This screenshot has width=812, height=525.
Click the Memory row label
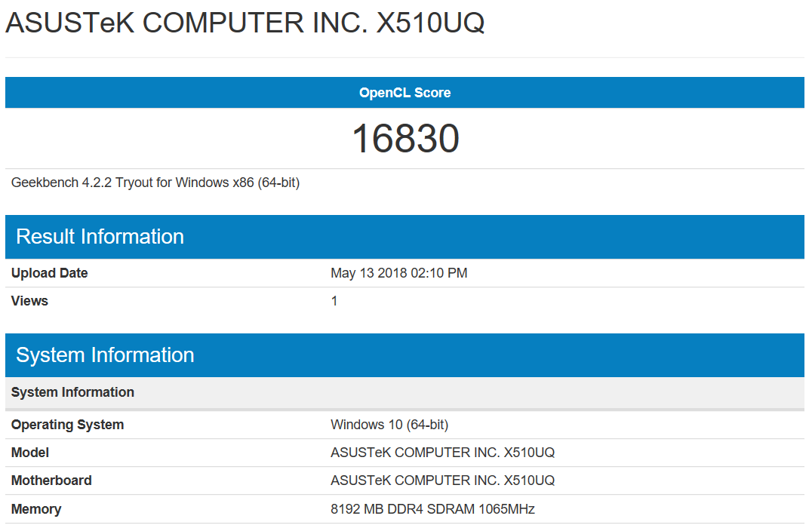click(36, 509)
